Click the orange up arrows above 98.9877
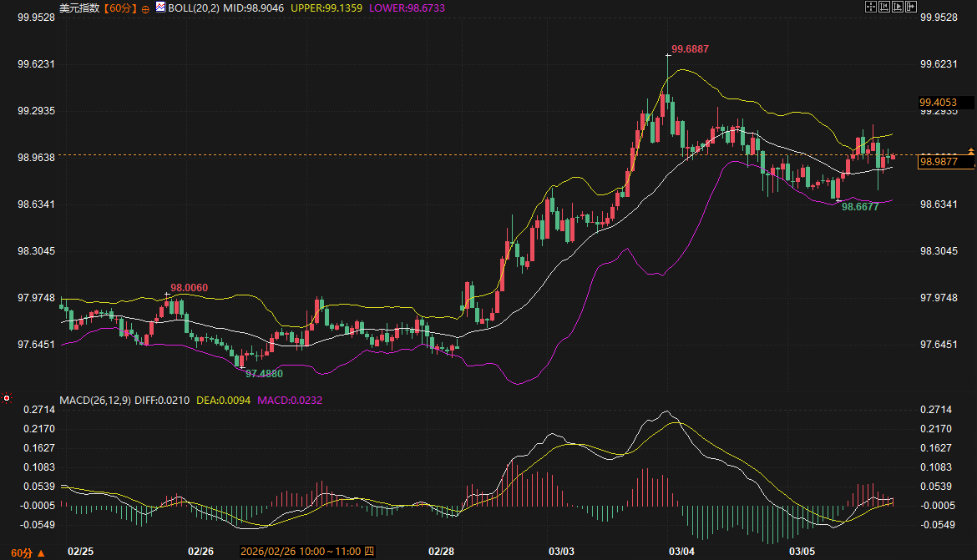This screenshot has height=560, width=977. 970,150
